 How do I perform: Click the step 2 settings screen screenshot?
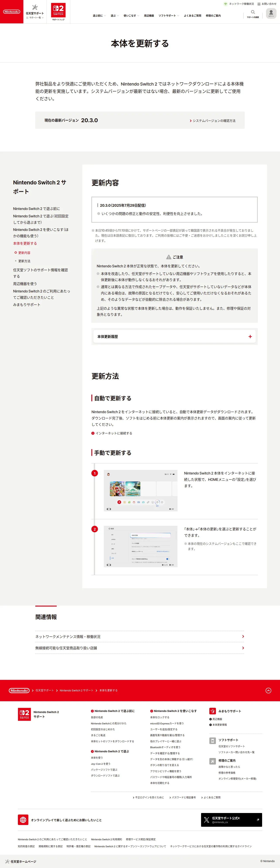point(141,547)
